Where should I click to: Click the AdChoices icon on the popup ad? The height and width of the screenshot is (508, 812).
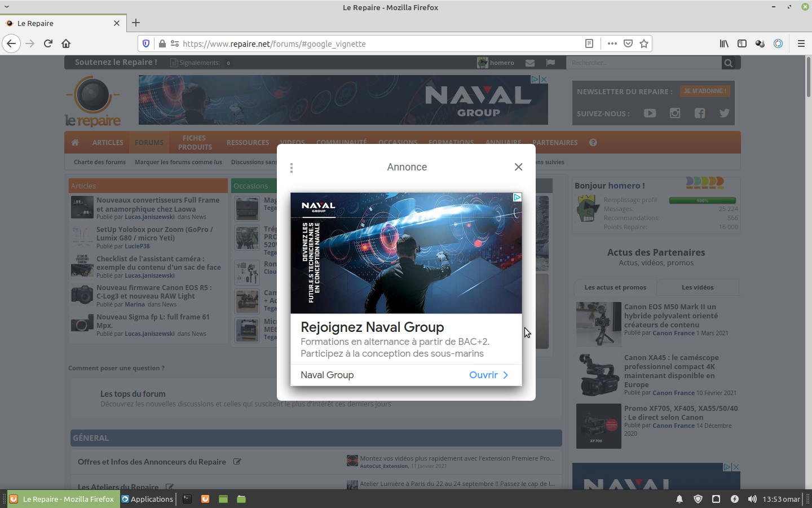point(517,197)
